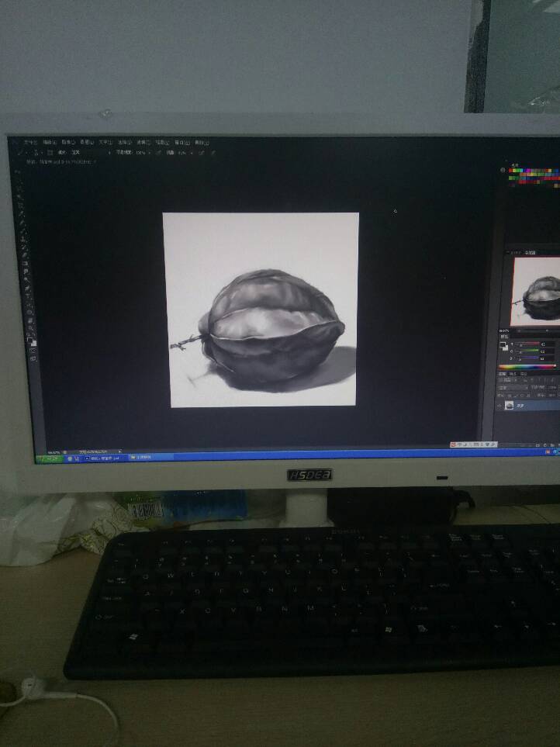Open the 文字 (Type) menu
The height and width of the screenshot is (747, 560).
105,142
